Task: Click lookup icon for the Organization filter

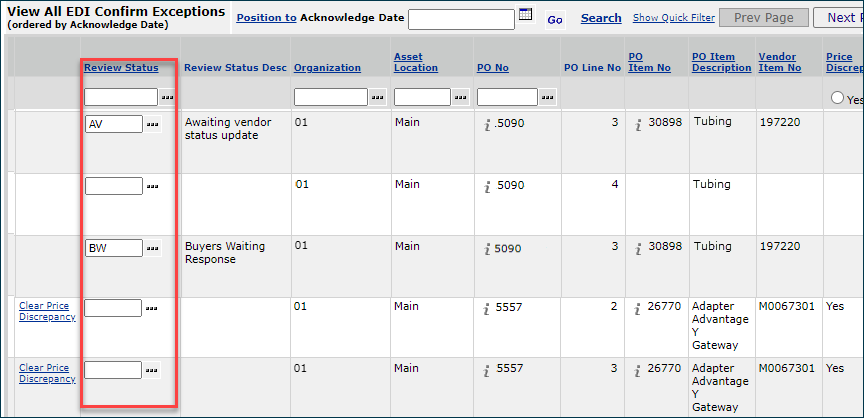Action: pyautogui.click(x=378, y=97)
